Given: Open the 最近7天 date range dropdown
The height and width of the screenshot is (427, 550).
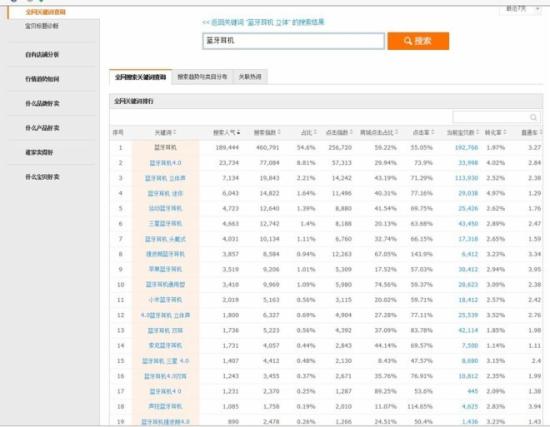Looking at the screenshot, I should tap(521, 9).
